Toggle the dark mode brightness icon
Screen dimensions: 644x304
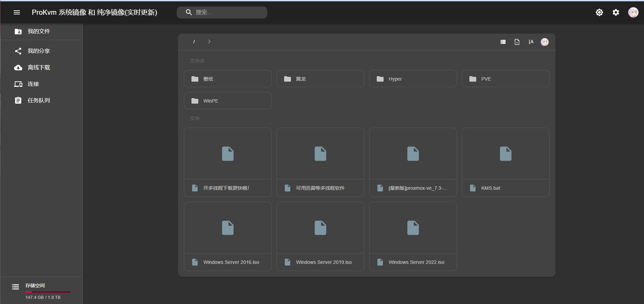click(599, 12)
